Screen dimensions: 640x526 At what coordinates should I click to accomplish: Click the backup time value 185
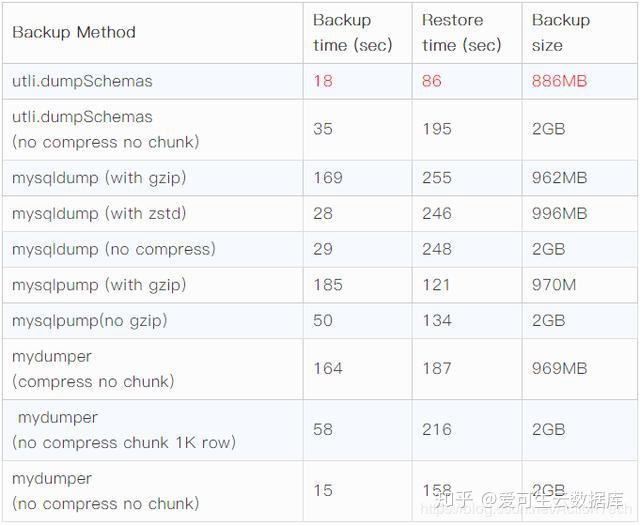coord(328,285)
